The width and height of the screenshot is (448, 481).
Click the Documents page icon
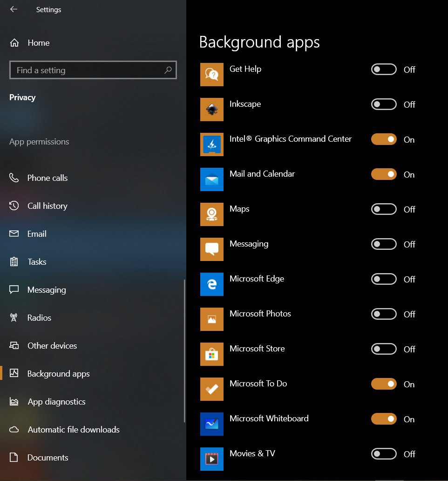[14, 457]
